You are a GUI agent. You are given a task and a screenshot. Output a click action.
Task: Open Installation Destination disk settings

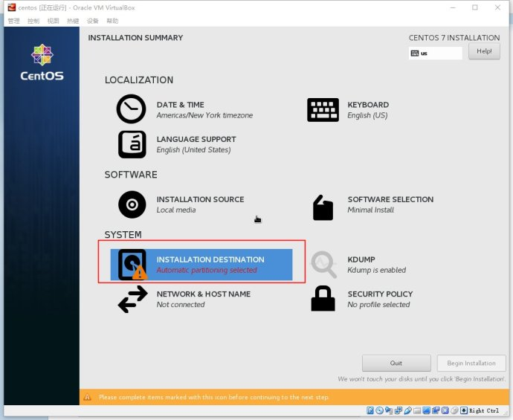[201, 265]
